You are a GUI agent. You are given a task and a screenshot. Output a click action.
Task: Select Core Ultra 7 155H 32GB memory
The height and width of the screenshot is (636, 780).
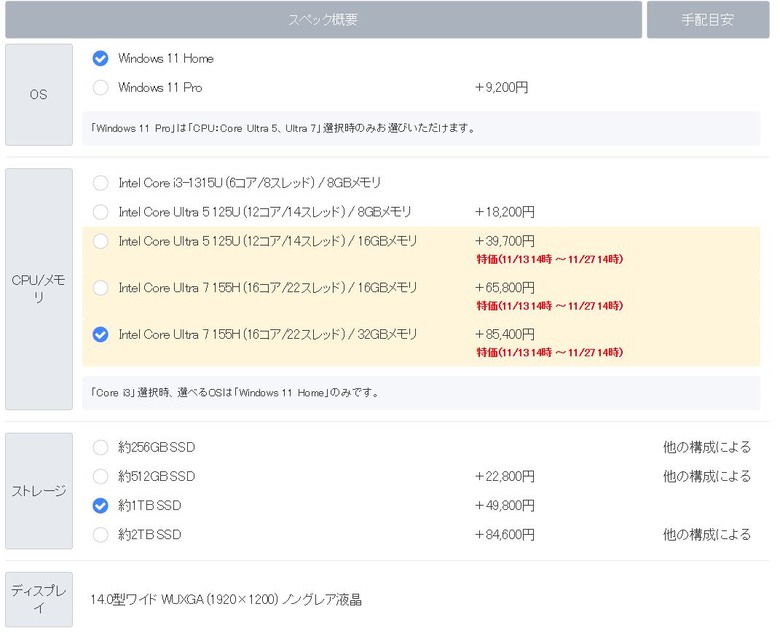(x=100, y=335)
